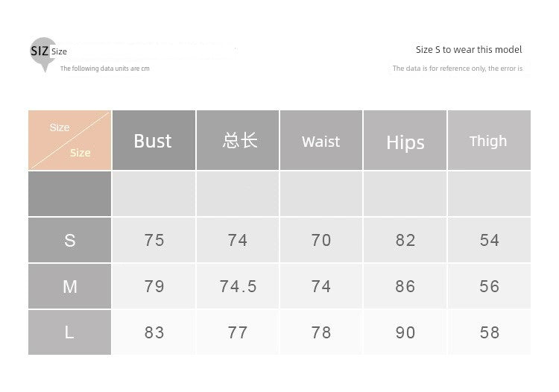
Task: Click the hips value 82 cell
Action: pyautogui.click(x=405, y=240)
